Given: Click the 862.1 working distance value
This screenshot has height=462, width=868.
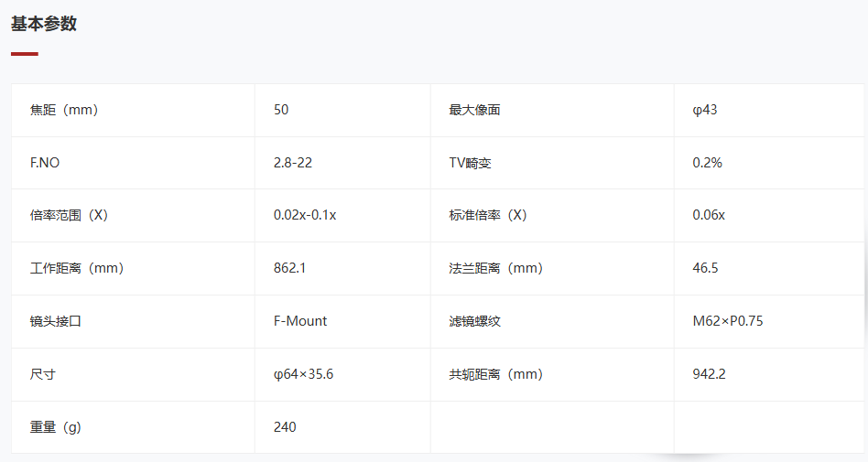Looking at the screenshot, I should [289, 268].
